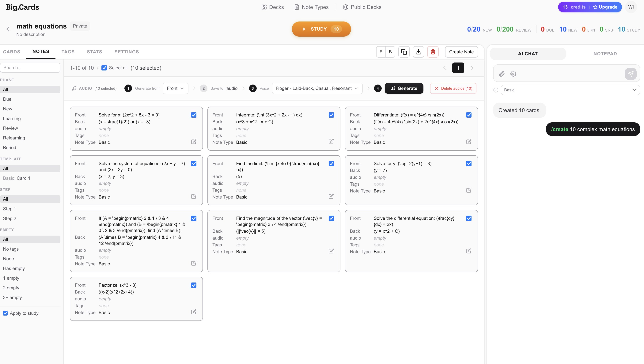Go back using the left arrow icon
Screen dimensions: 644x364
point(8,29)
